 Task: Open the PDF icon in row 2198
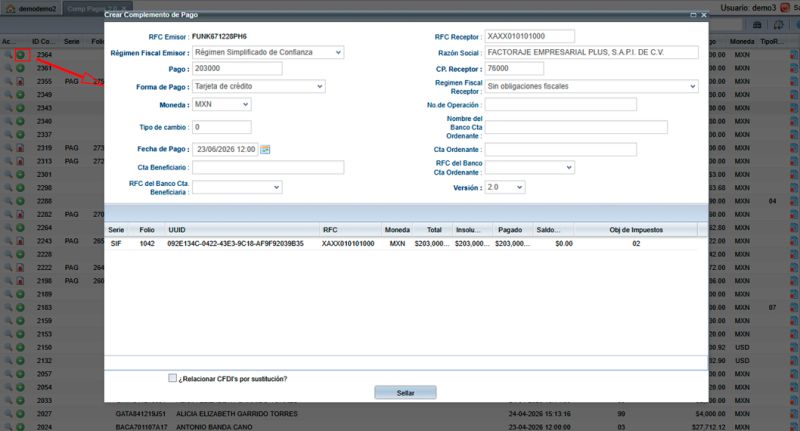click(20, 281)
